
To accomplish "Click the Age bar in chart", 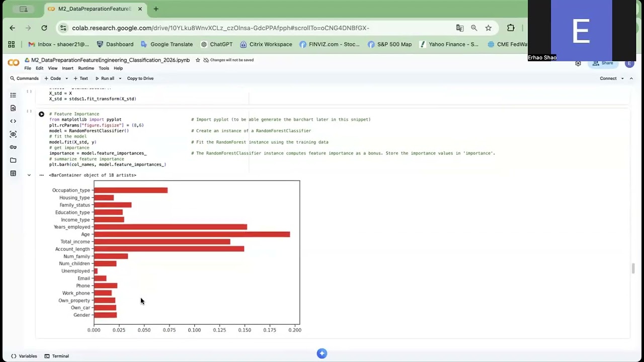I will 192,234.
